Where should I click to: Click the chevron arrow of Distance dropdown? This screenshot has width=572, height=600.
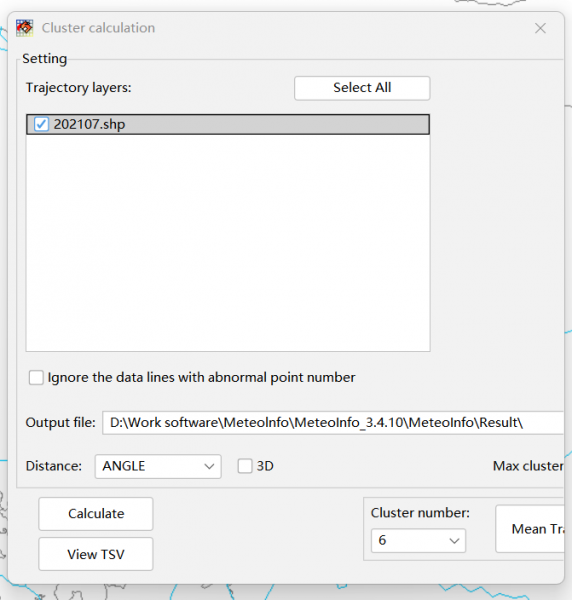point(209,466)
